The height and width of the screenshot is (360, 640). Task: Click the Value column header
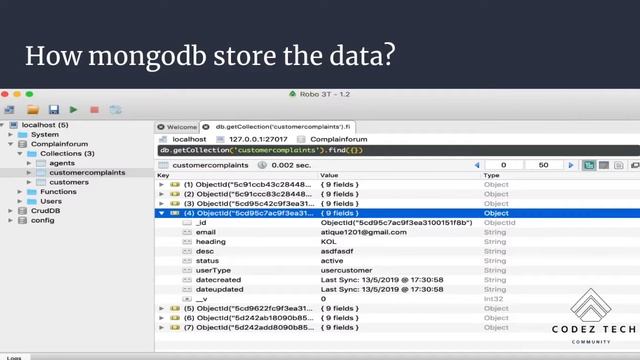[329, 175]
